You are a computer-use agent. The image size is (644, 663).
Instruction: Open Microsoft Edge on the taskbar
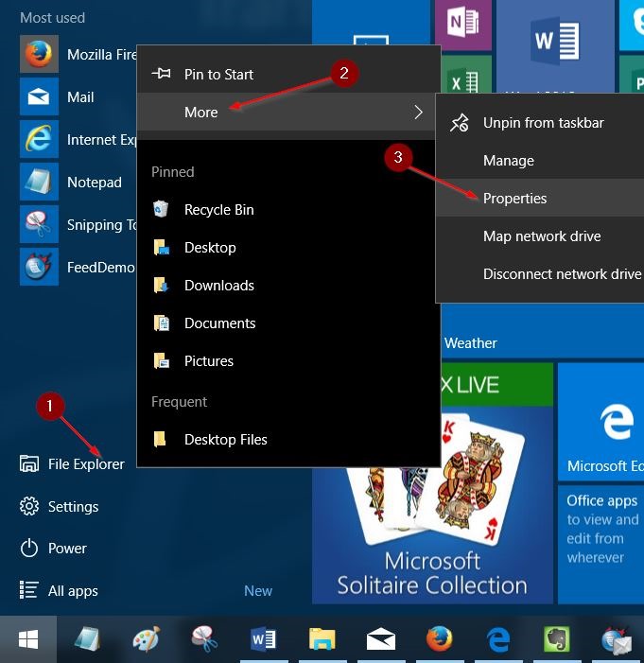click(x=498, y=639)
